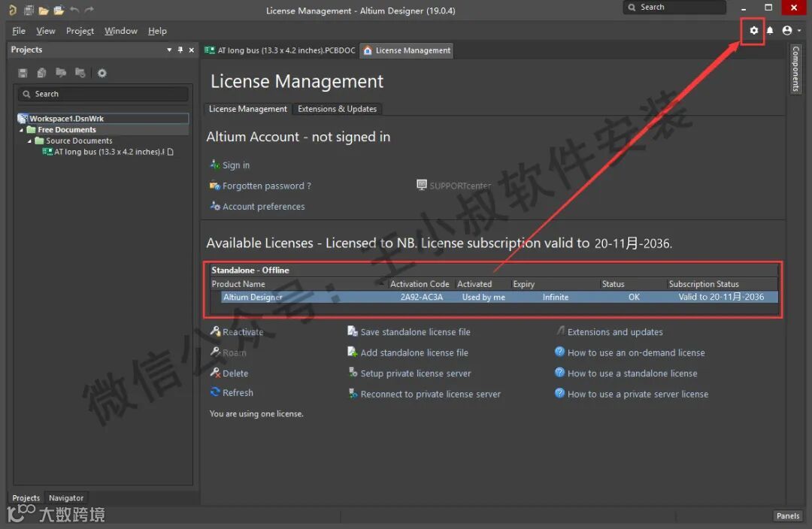Switch to the Navigator panel tab
The height and width of the screenshot is (529, 812).
coord(65,498)
